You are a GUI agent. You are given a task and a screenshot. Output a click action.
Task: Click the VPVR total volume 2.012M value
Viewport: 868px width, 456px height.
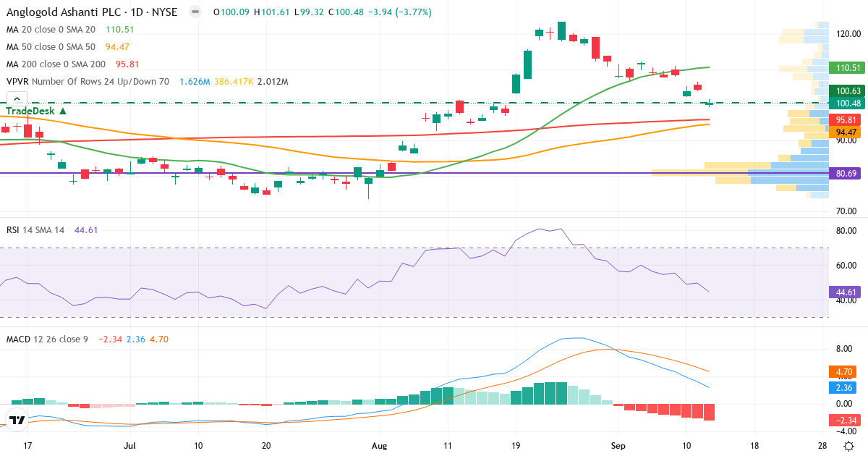273,82
